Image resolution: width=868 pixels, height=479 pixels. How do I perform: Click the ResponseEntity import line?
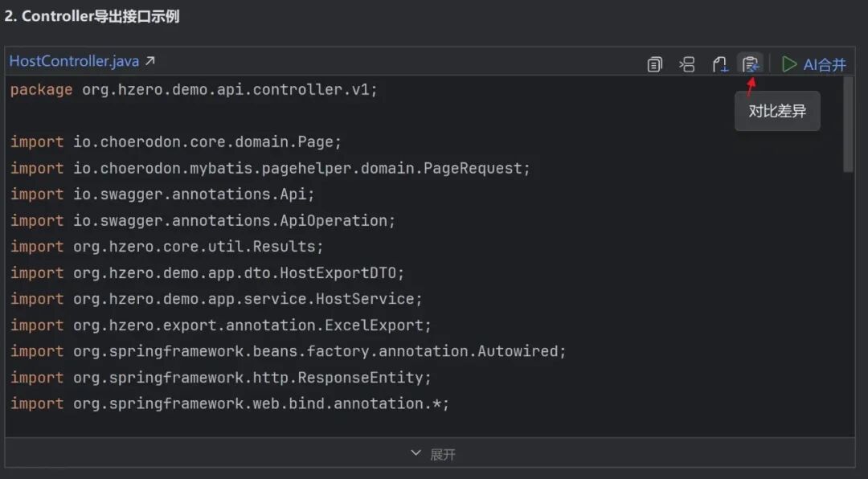point(221,378)
